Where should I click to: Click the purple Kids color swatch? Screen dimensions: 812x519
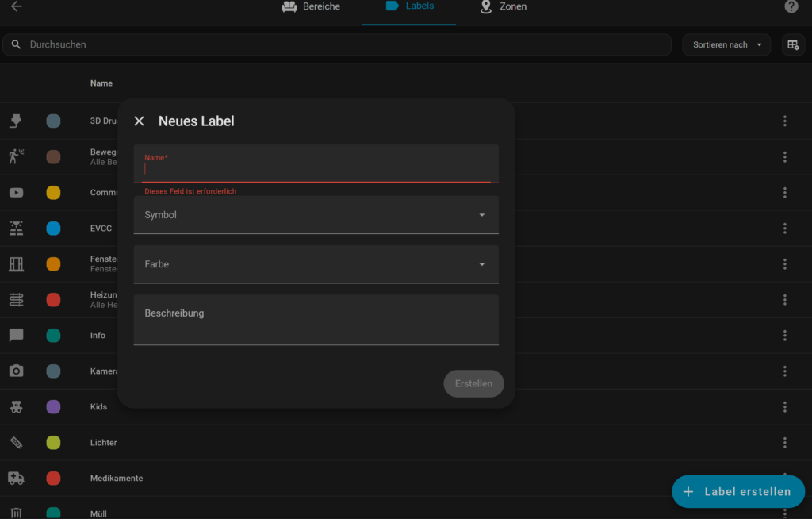(x=53, y=407)
